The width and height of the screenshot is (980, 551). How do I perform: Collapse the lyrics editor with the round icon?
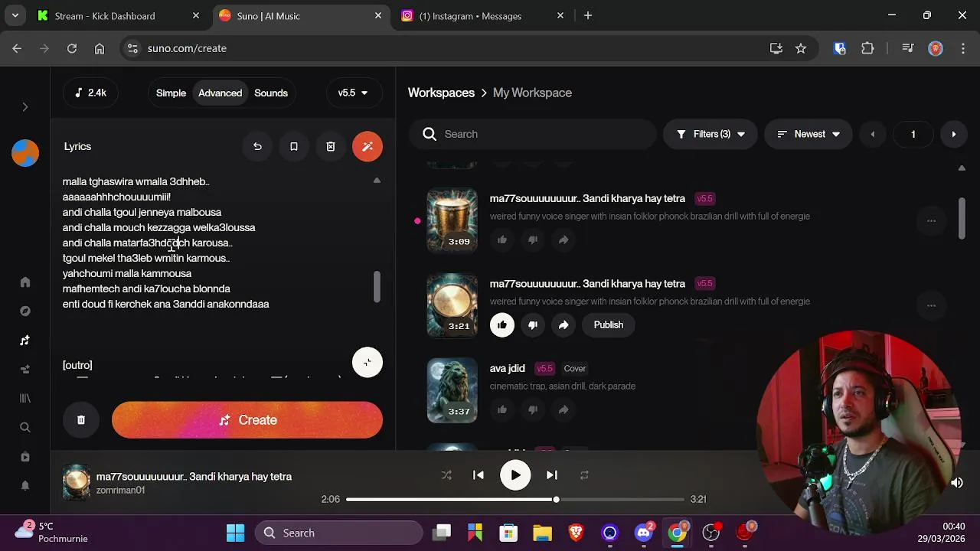367,363
